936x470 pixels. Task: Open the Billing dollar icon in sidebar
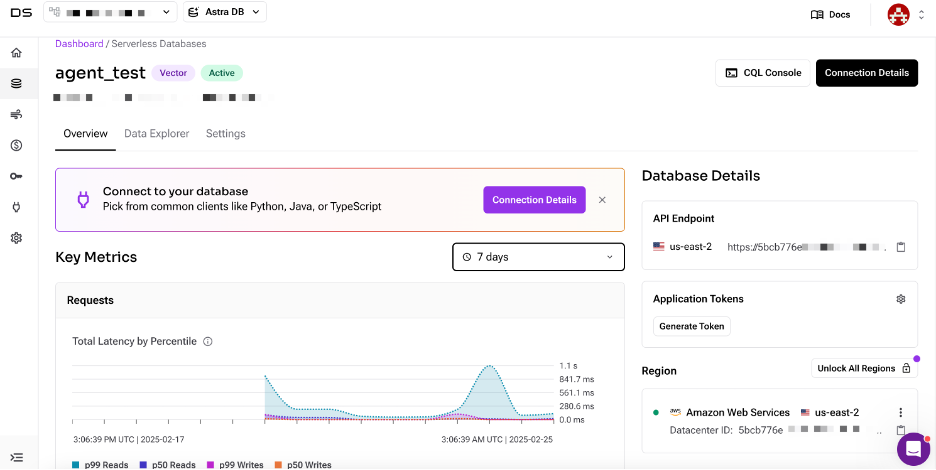[x=17, y=145]
